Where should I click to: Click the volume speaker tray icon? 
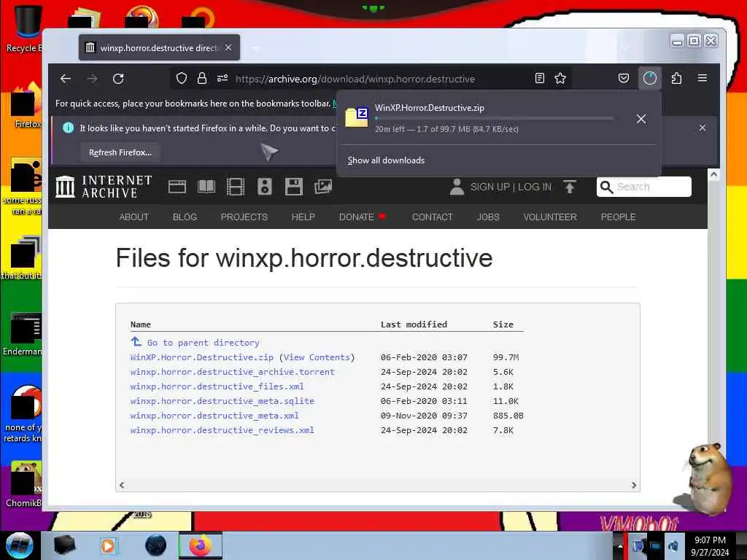click(x=673, y=547)
